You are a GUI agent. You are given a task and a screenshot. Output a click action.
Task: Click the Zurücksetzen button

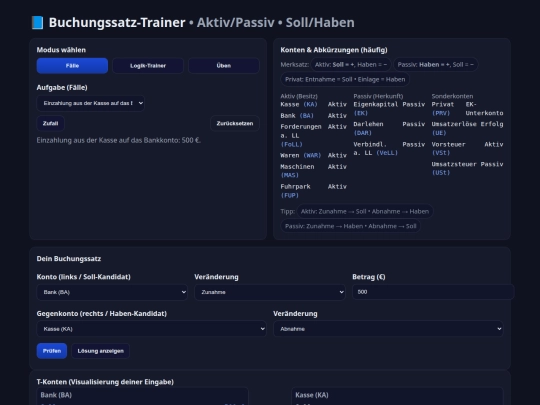coord(235,123)
